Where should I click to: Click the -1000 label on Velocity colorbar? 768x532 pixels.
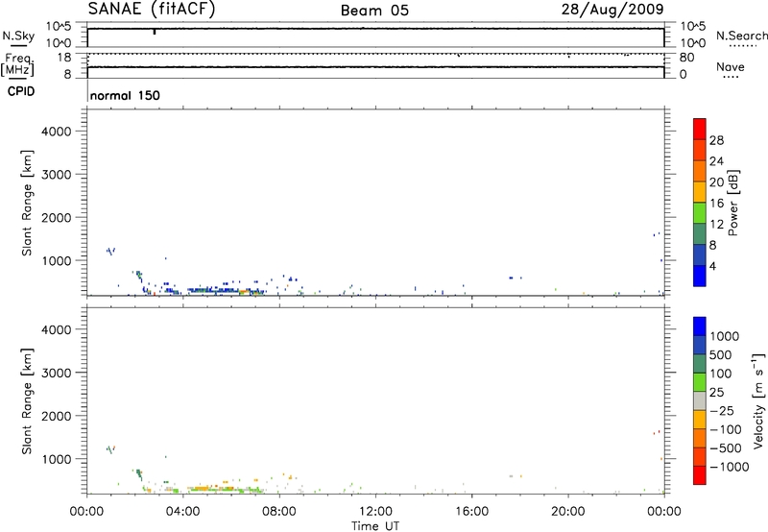pos(729,467)
